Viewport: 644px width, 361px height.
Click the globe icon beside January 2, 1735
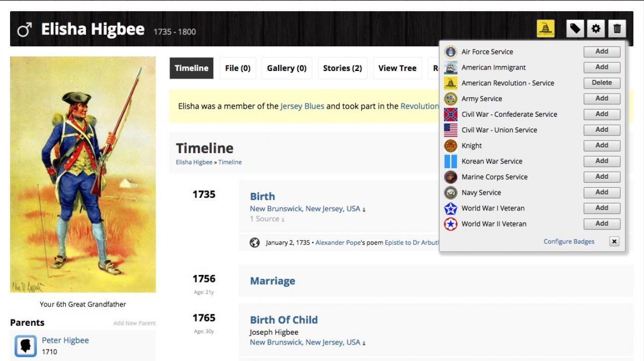(x=255, y=243)
